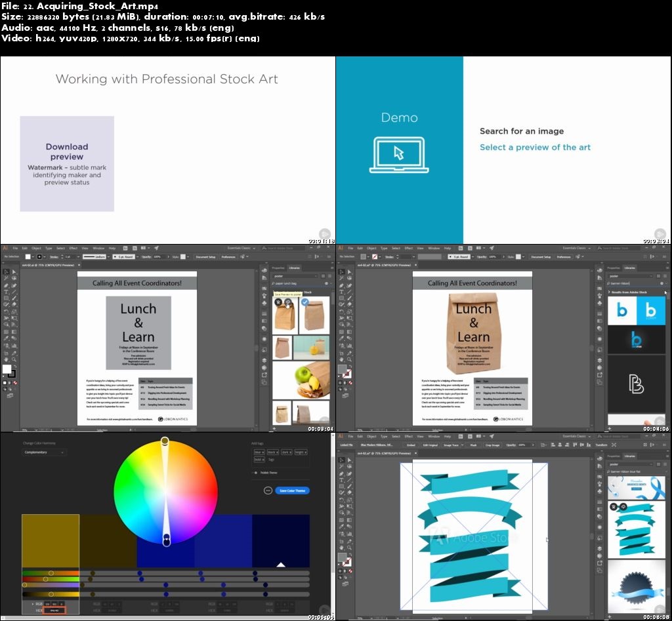Remove the "blue" tag from the color theme
This screenshot has width=672, height=621.
262,452
